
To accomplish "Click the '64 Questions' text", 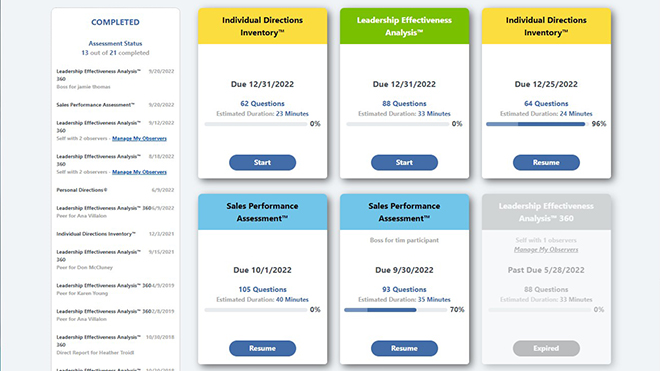I will tap(546, 104).
